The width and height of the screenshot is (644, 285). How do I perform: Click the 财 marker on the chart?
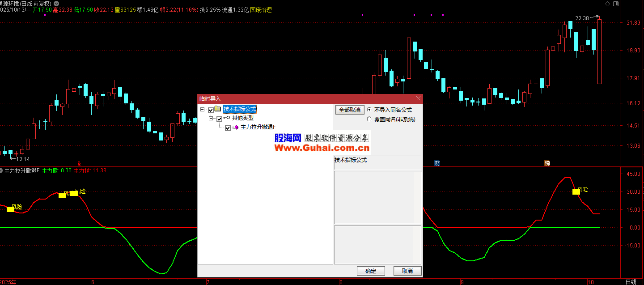[437, 163]
